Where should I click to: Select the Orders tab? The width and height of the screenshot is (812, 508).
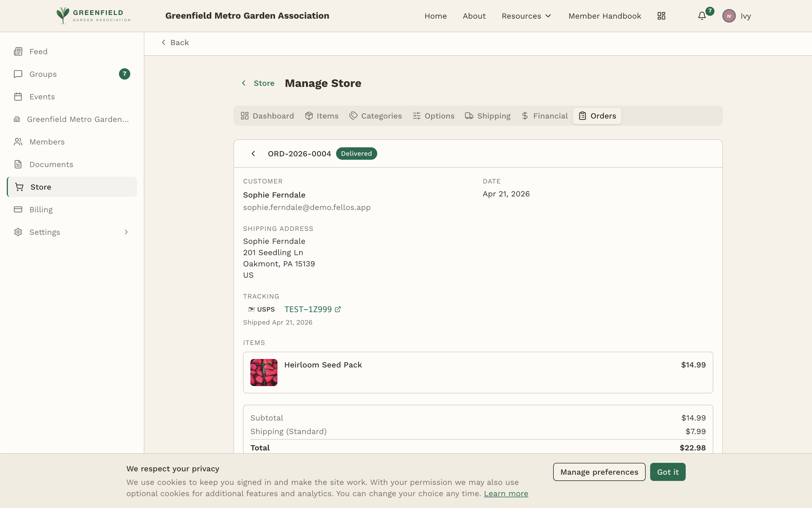(x=597, y=116)
